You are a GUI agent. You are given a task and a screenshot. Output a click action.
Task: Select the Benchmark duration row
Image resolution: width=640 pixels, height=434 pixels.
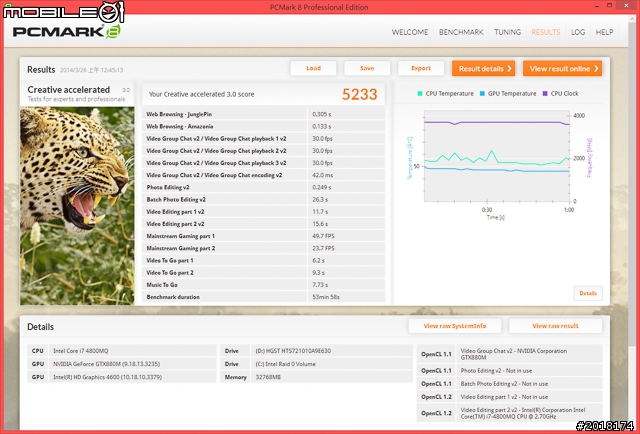tap(263, 297)
